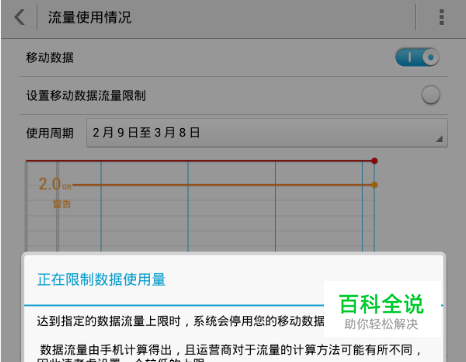The width and height of the screenshot is (466, 362).
Task: Open the three-dot overflow menu
Action: [x=442, y=17]
